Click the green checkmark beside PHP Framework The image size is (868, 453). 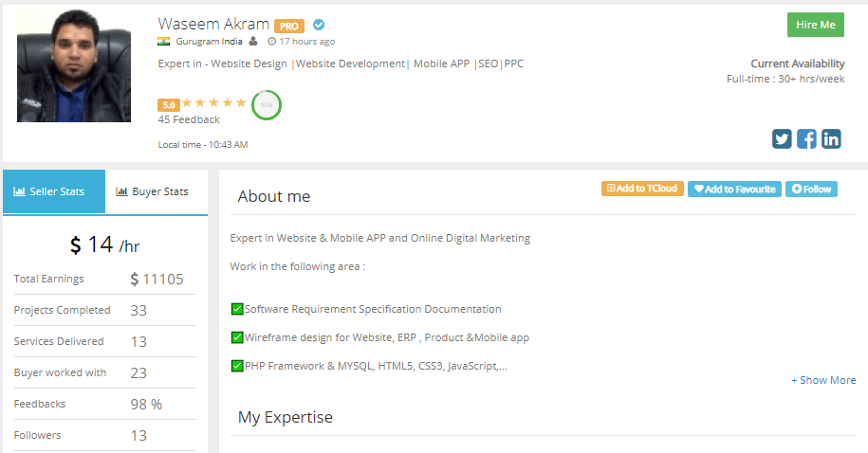point(237,366)
